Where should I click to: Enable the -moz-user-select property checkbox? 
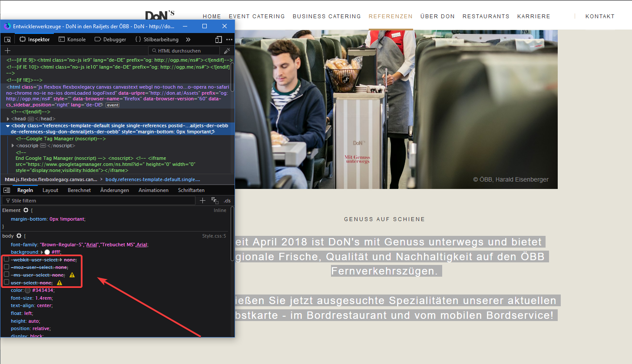pos(7,267)
